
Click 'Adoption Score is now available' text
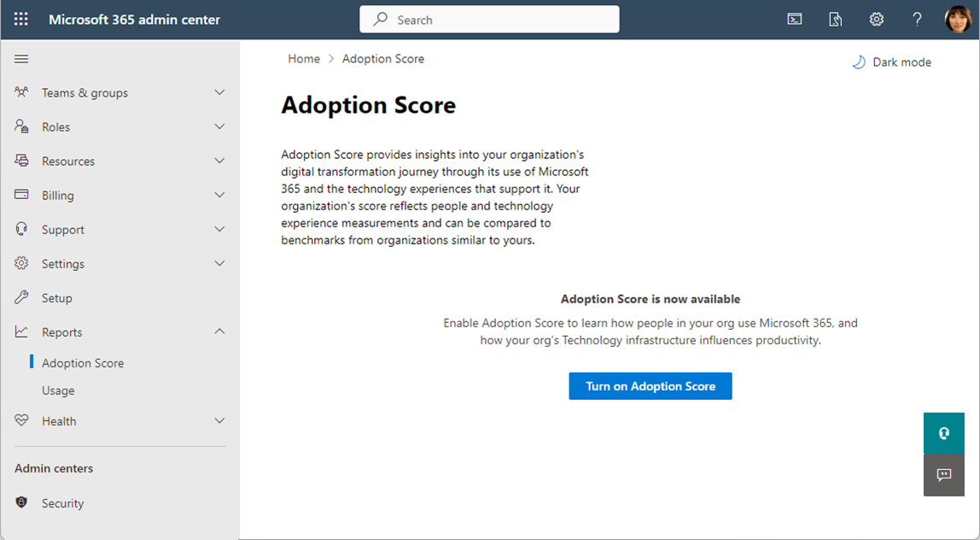pos(650,299)
